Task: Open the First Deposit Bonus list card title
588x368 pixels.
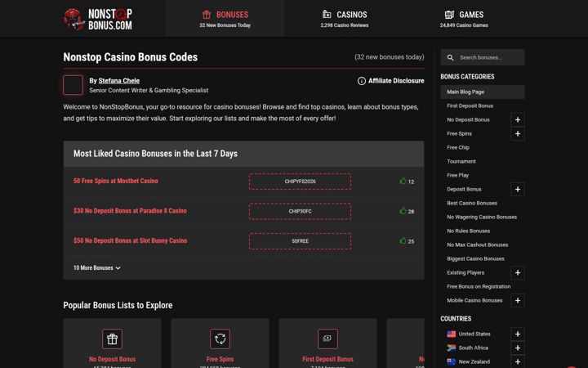Action: [x=327, y=359]
